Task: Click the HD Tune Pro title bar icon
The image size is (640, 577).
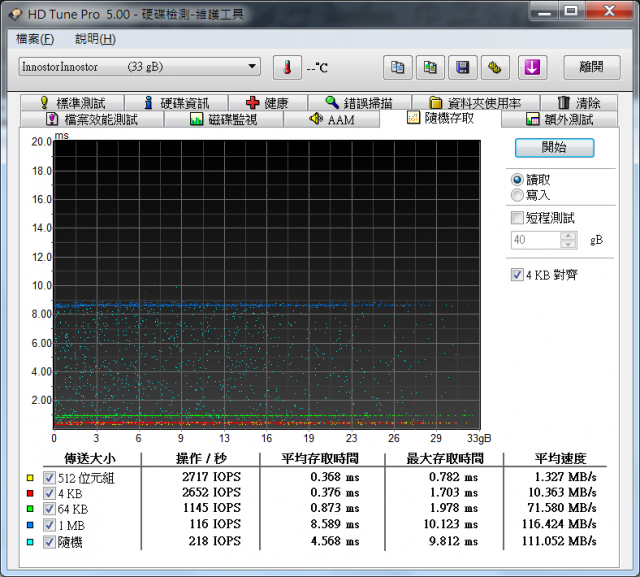Action: 16,14
